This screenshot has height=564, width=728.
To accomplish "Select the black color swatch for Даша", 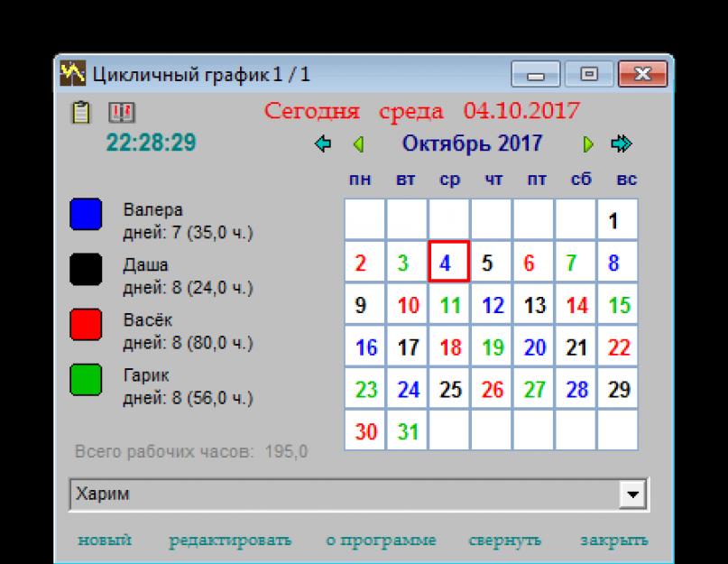I will 86,271.
